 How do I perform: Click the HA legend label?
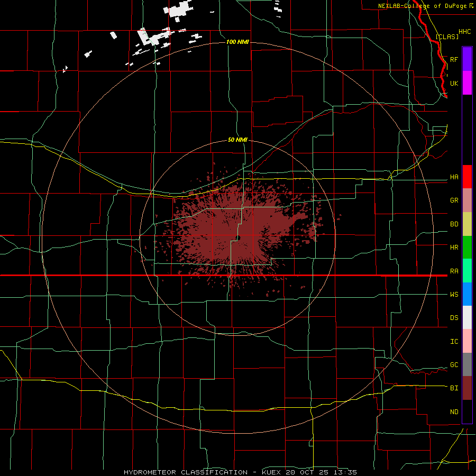(454, 177)
